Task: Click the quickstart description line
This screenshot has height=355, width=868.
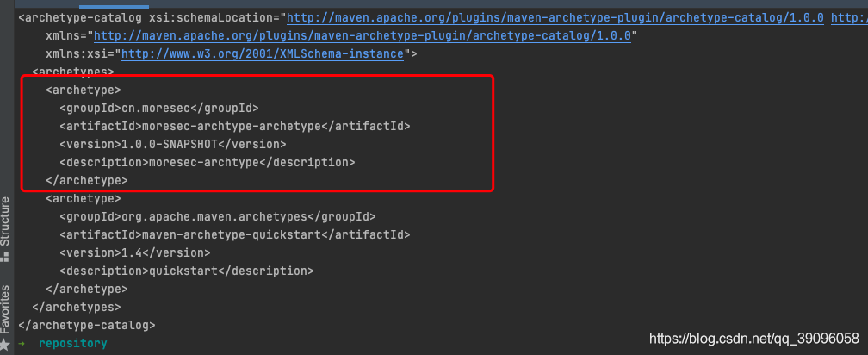Action: 187,271
